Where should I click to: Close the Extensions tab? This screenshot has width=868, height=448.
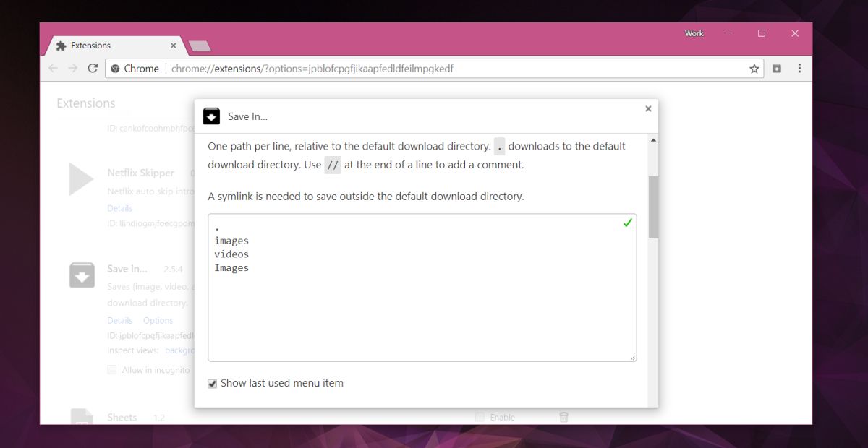click(x=173, y=46)
